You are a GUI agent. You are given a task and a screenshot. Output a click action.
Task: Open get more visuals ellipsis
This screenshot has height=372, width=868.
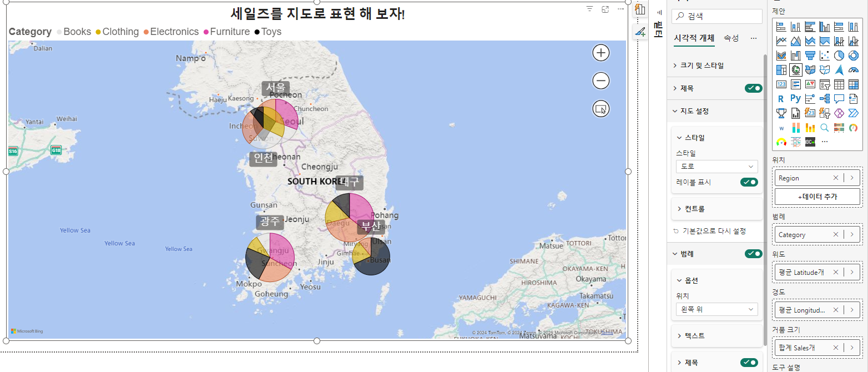tap(824, 142)
